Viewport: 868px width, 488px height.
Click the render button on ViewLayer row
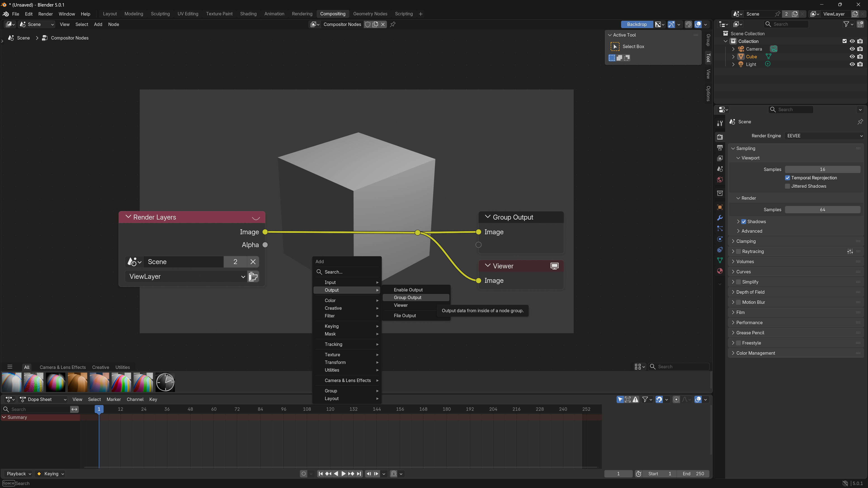click(x=253, y=277)
